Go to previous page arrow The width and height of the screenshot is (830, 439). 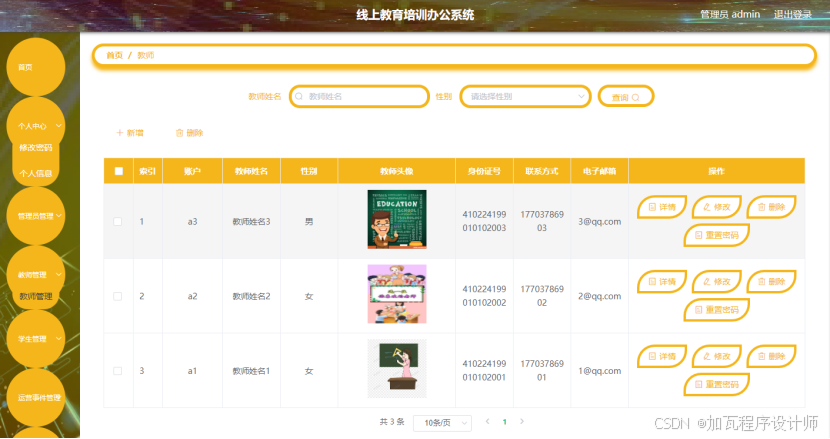[x=488, y=422]
